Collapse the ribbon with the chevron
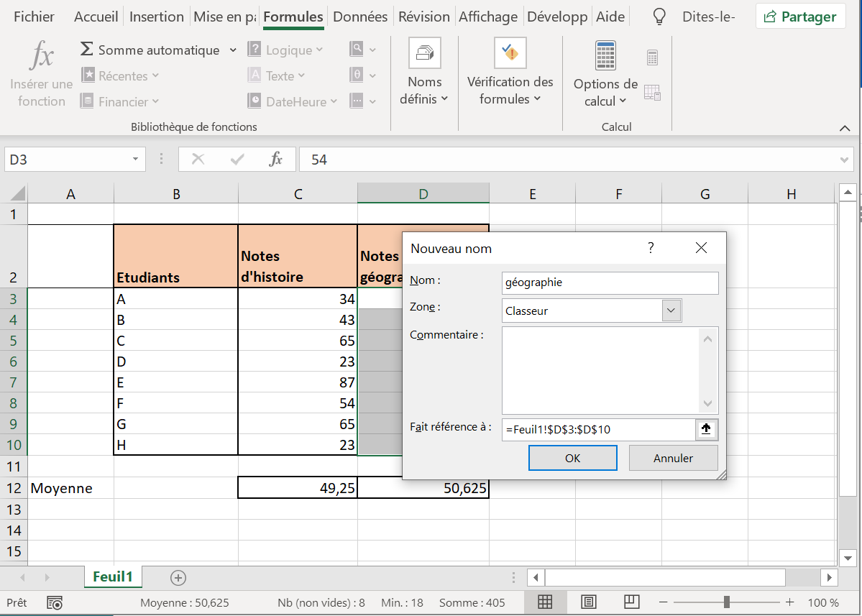 tap(845, 128)
